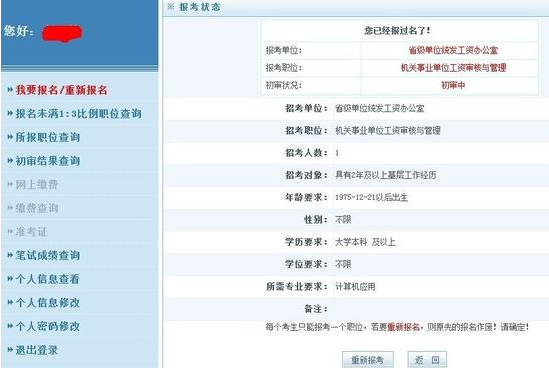Image resolution: width=549 pixels, height=371 pixels.
Task: Click the greyed 网上缴费 menu item
Action: click(x=37, y=184)
